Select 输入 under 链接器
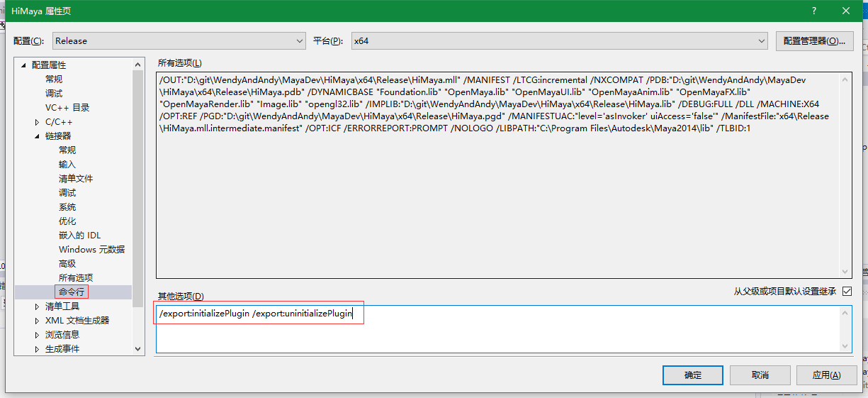 click(x=67, y=165)
